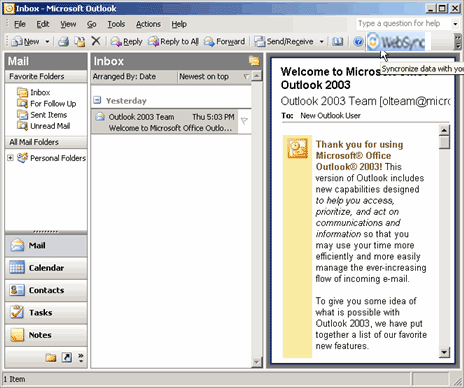Click the Folder List icon at navigation bottom
The image size is (464, 388).
click(51, 358)
